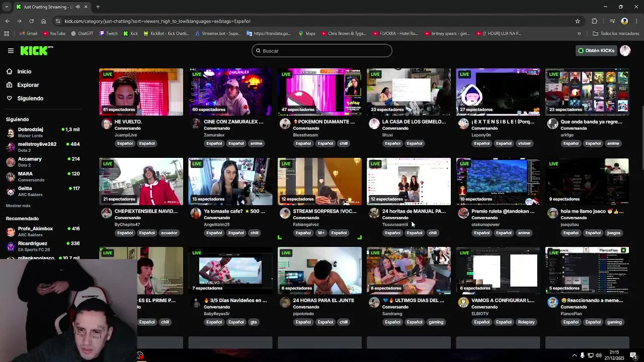
Task: Open followed channel Geitta
Action: tap(43, 191)
